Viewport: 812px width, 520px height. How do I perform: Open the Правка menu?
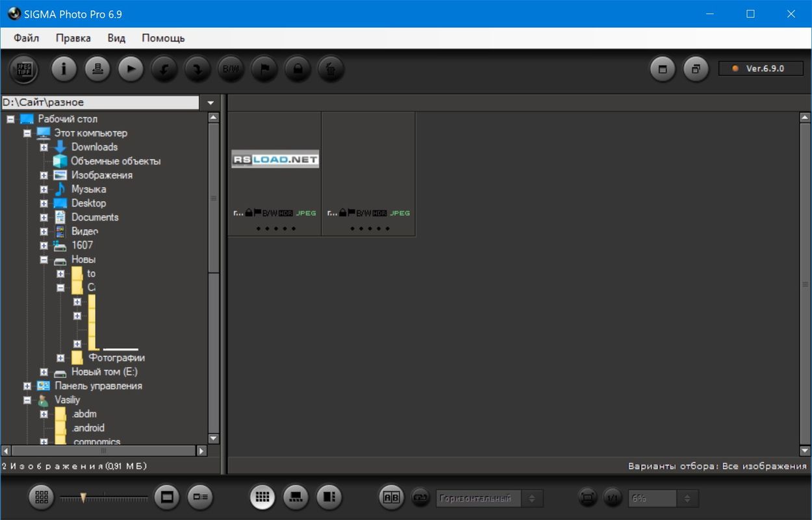click(73, 38)
